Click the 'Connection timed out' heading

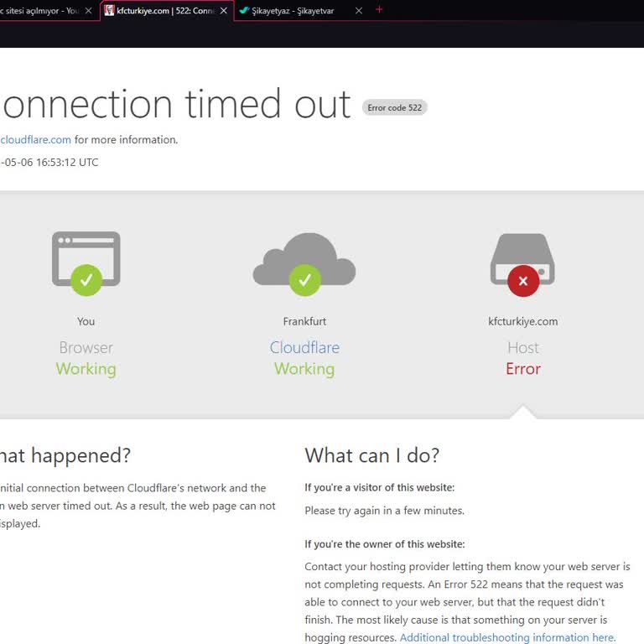click(176, 104)
